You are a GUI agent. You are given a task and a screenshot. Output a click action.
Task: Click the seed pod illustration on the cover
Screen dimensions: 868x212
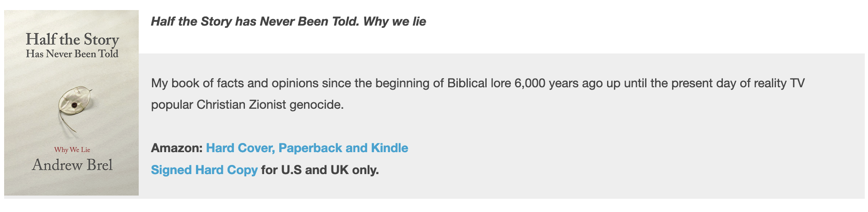[73, 105]
